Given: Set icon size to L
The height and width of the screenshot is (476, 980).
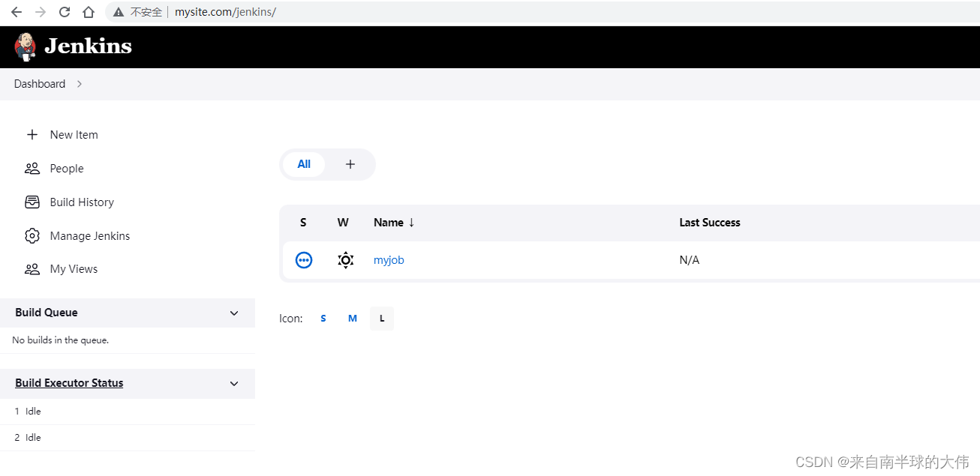Looking at the screenshot, I should pyautogui.click(x=382, y=319).
